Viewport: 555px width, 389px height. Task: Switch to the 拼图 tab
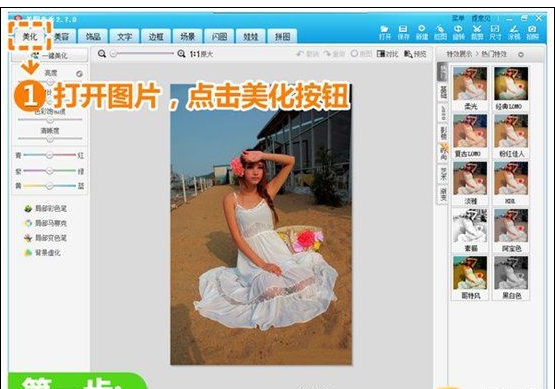pos(282,36)
